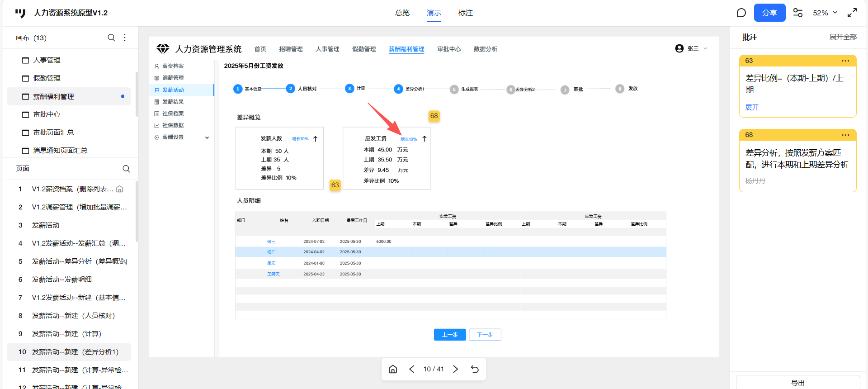The width and height of the screenshot is (868, 389).
Task: Click the undo arrow in bottom navigation
Action: coord(475,369)
